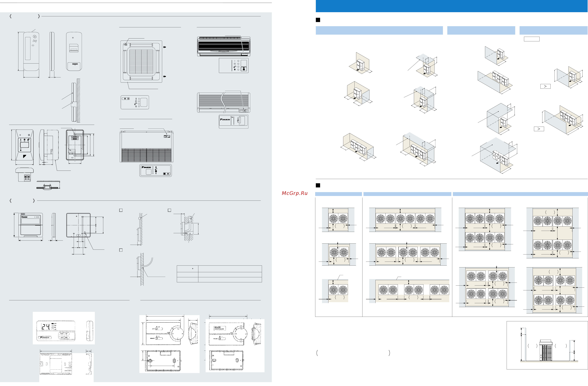Click the indicator panel under dark-louver wall unit

pos(234,66)
